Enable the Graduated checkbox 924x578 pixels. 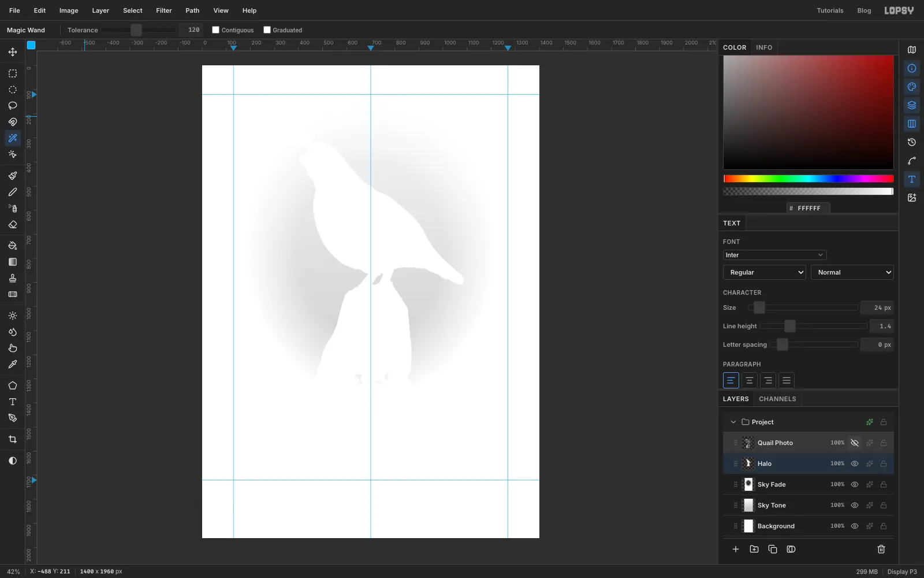pos(267,30)
